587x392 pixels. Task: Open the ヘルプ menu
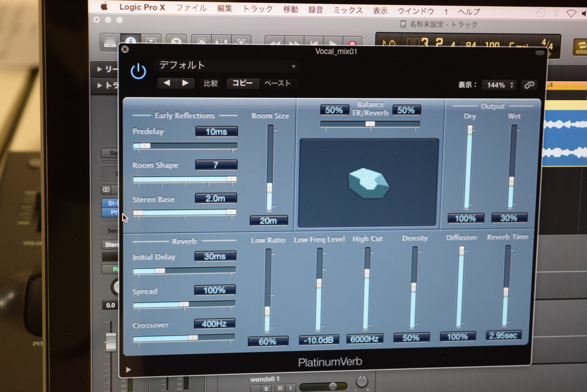pyautogui.click(x=469, y=11)
